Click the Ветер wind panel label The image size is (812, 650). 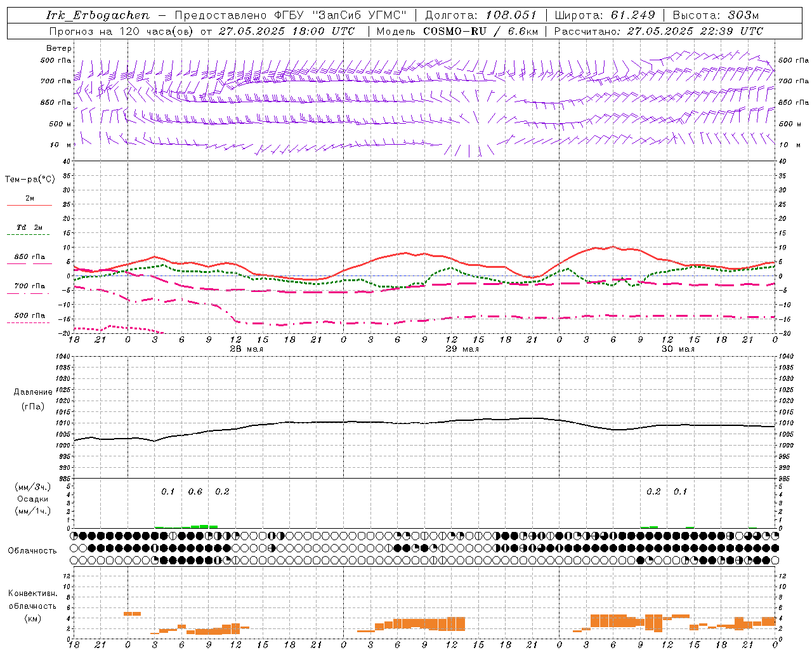[x=59, y=48]
